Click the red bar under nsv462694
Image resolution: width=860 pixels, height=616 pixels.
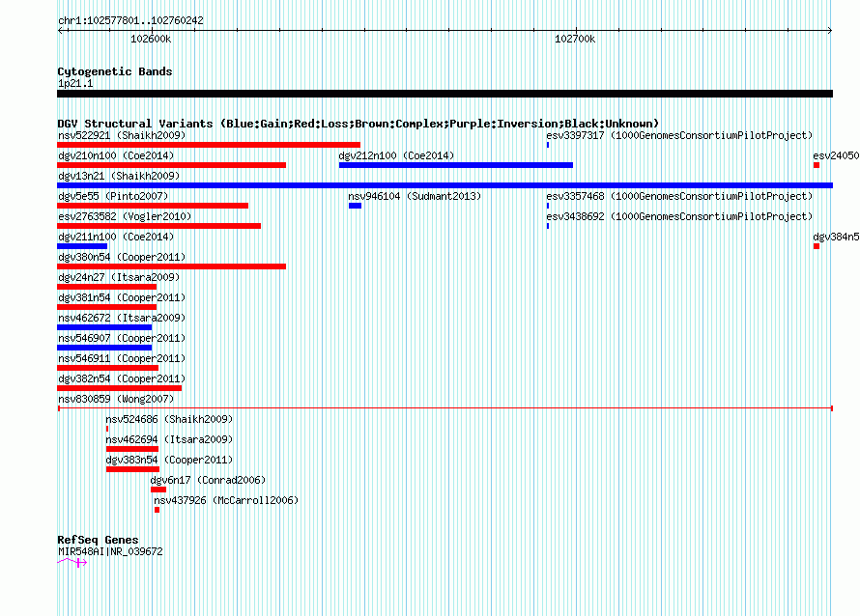pos(132,449)
